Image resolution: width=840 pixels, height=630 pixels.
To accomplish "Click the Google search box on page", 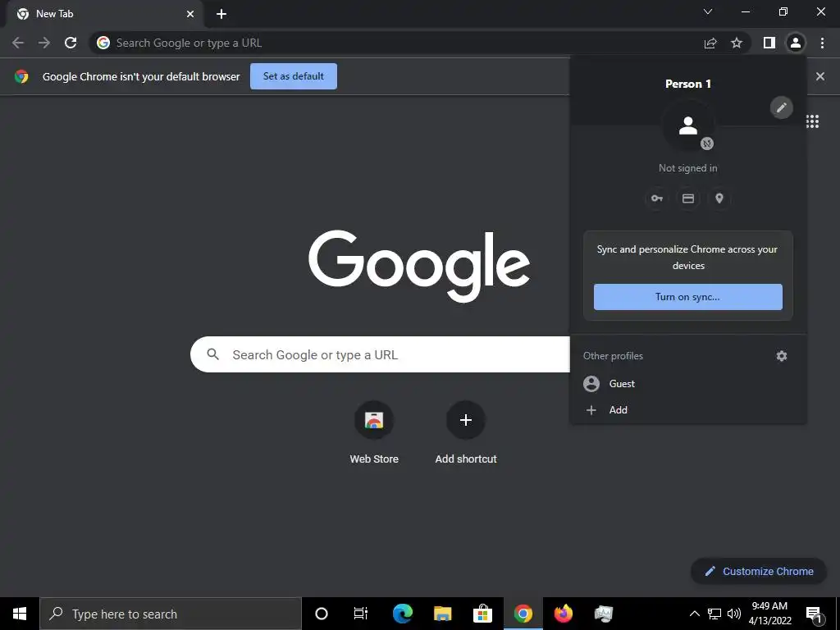I will [381, 354].
